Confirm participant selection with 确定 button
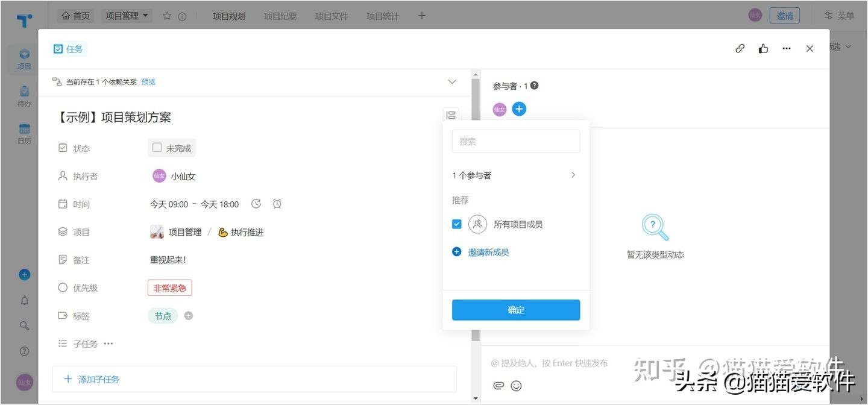The height and width of the screenshot is (405, 868). click(x=516, y=310)
